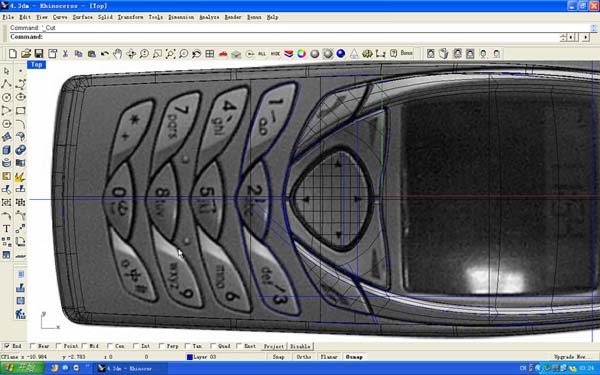Click the Save file icon

[x=39, y=54]
